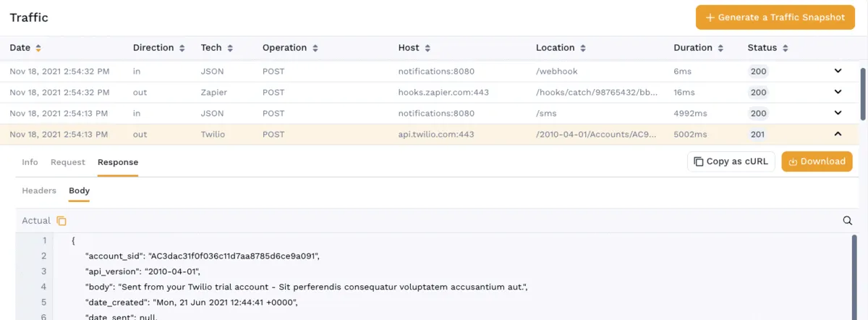This screenshot has height=320, width=868.
Task: Click Generate a Traffic Snapshot button
Action: pos(775,17)
